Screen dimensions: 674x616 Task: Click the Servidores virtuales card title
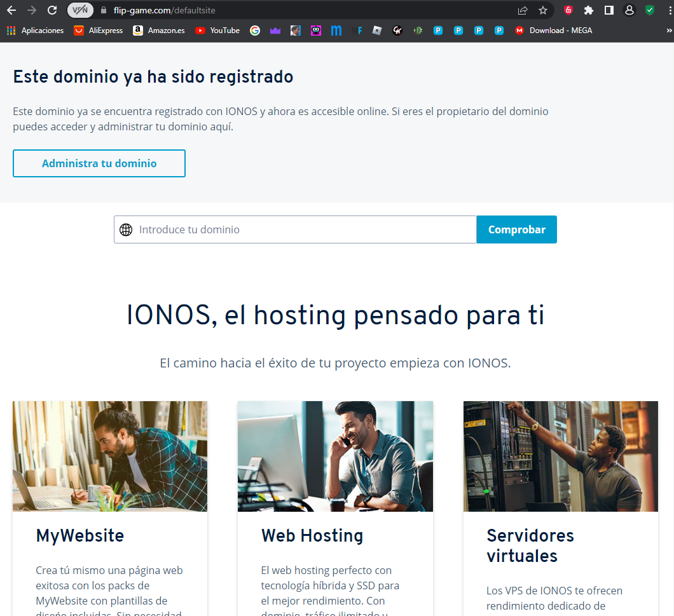click(x=530, y=546)
